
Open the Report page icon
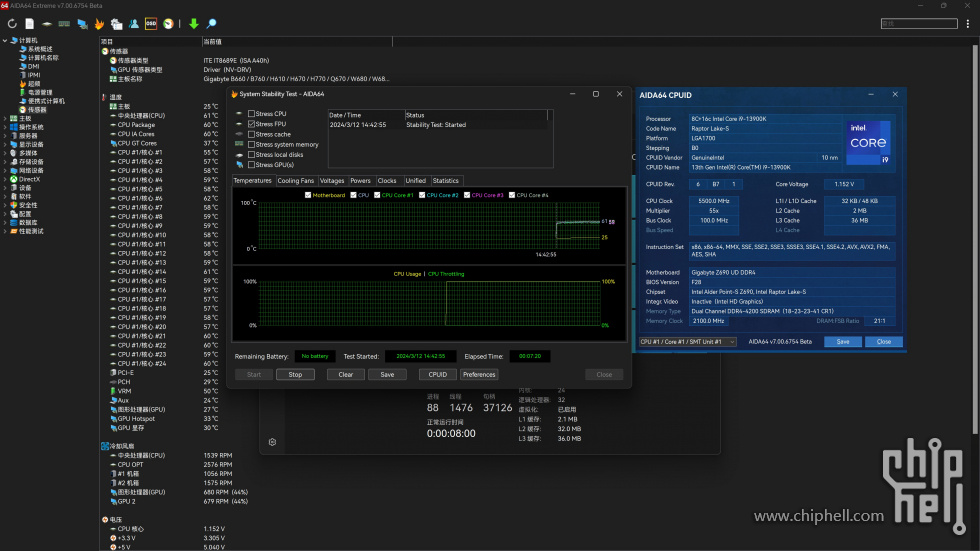tap(29, 24)
